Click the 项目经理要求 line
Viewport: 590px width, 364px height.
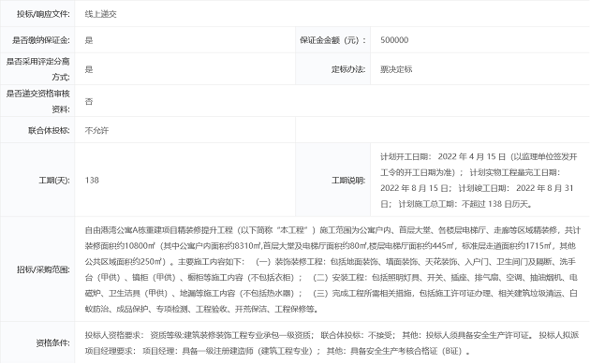coord(278,351)
